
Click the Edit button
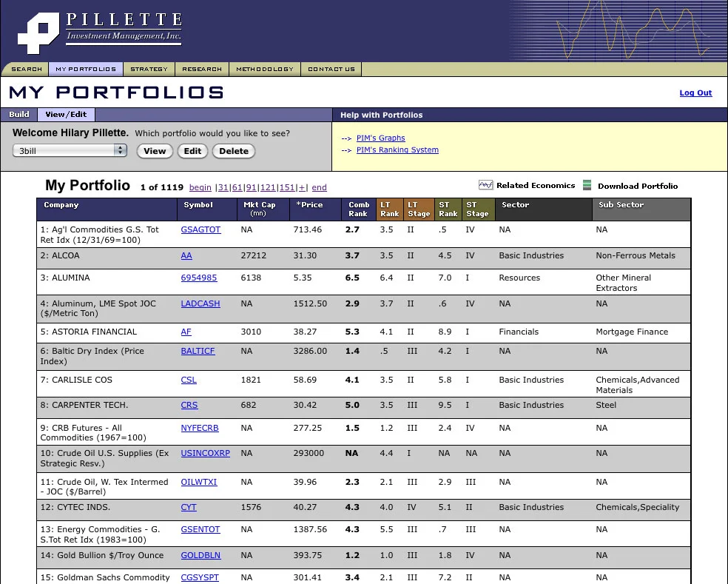[192, 151]
